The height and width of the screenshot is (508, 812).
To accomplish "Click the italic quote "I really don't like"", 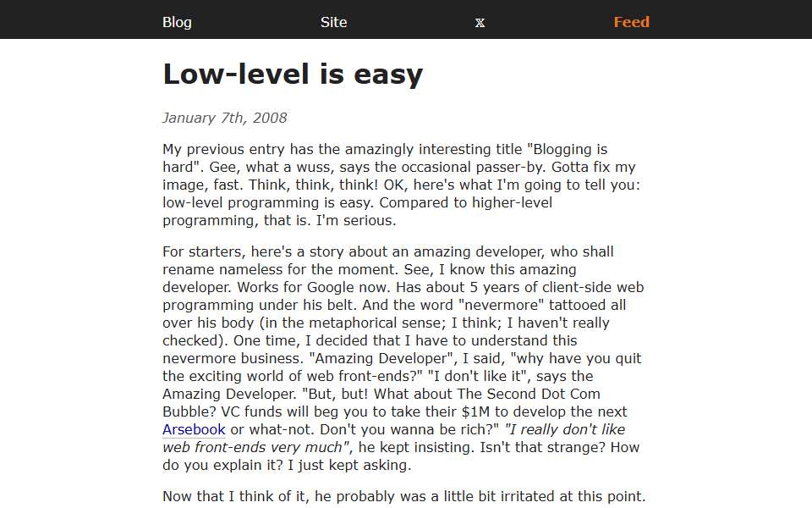I will (x=564, y=430).
